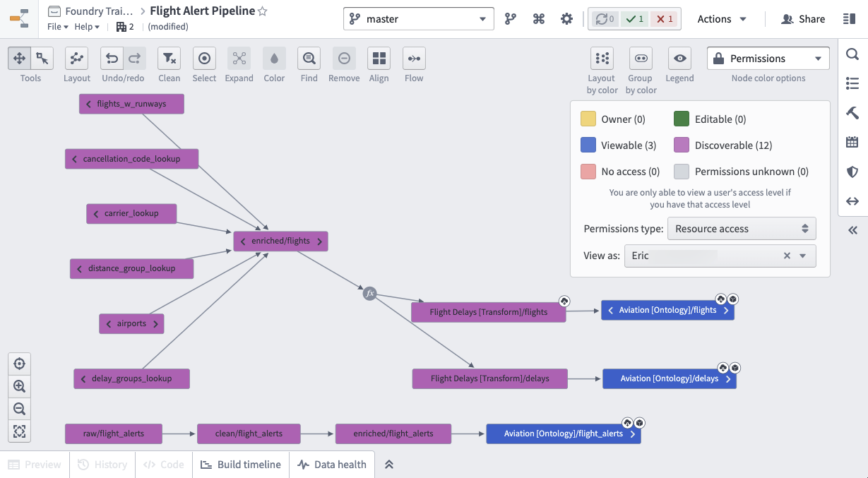The height and width of the screenshot is (478, 868).
Task: Click the Layout by color icon
Action: point(602,58)
